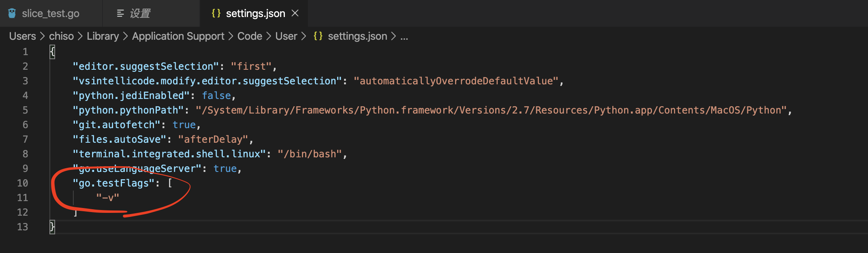This screenshot has height=253, width=868.
Task: Click the JSON braces icon in the breadcrumb
Action: (x=318, y=36)
